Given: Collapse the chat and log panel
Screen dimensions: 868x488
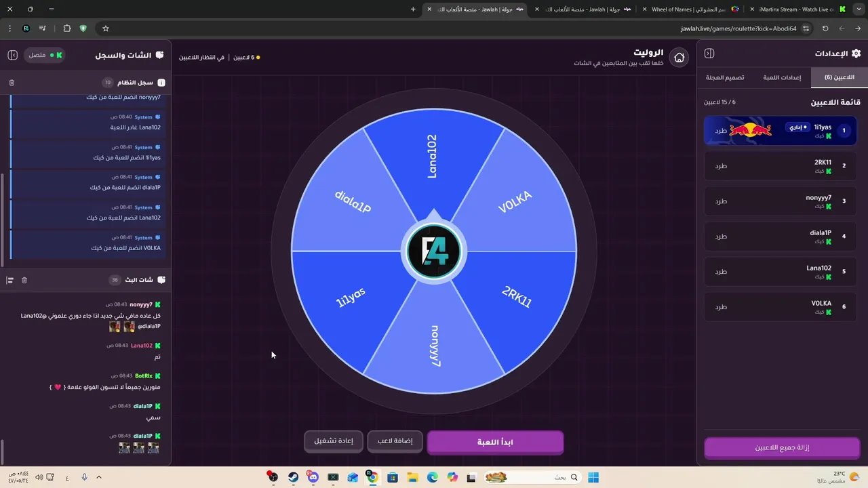Looking at the screenshot, I should point(12,55).
